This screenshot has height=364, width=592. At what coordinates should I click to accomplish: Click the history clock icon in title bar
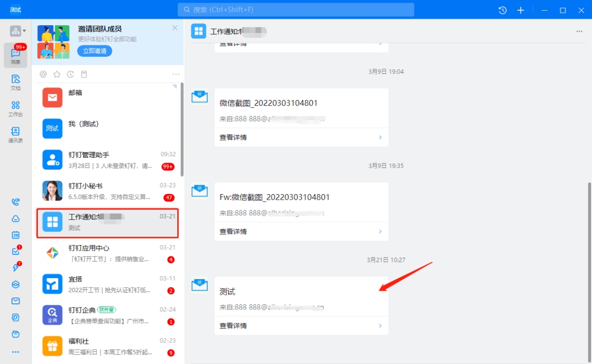pos(502,10)
